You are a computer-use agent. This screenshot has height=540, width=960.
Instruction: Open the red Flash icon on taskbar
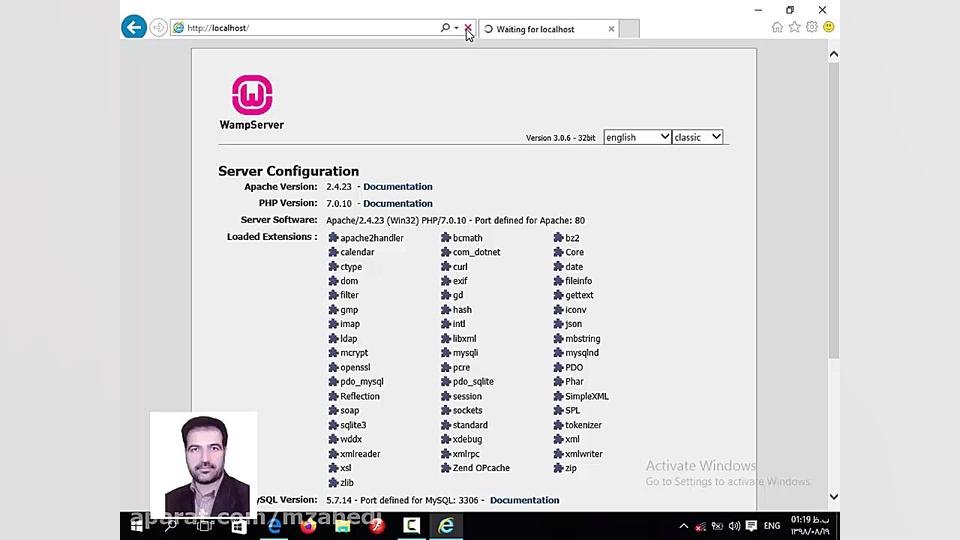click(x=377, y=526)
